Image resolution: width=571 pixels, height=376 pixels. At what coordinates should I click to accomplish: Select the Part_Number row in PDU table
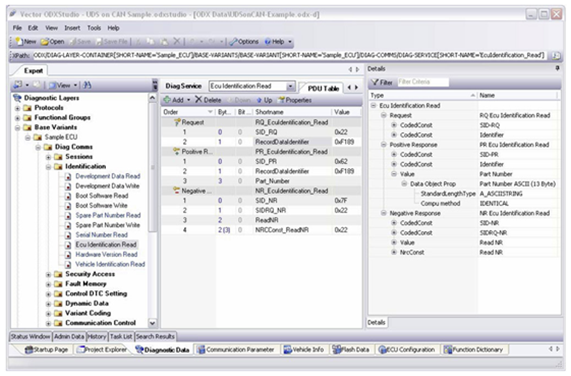pyautogui.click(x=261, y=181)
